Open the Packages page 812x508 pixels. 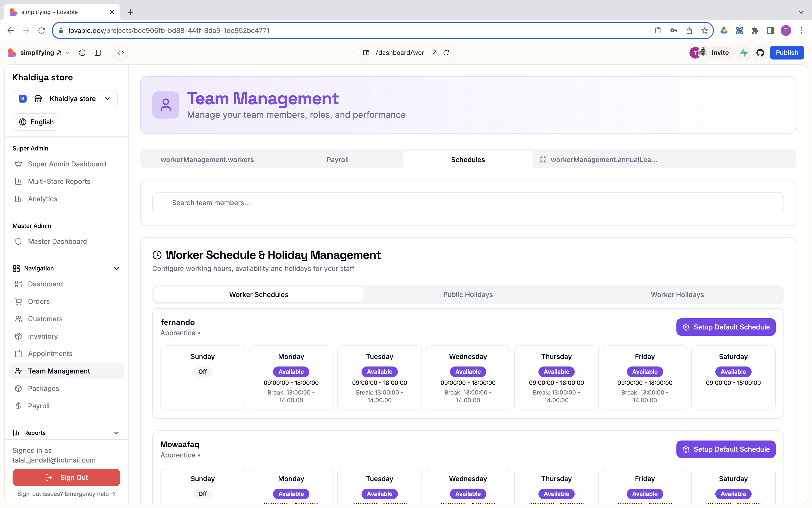(x=66, y=389)
